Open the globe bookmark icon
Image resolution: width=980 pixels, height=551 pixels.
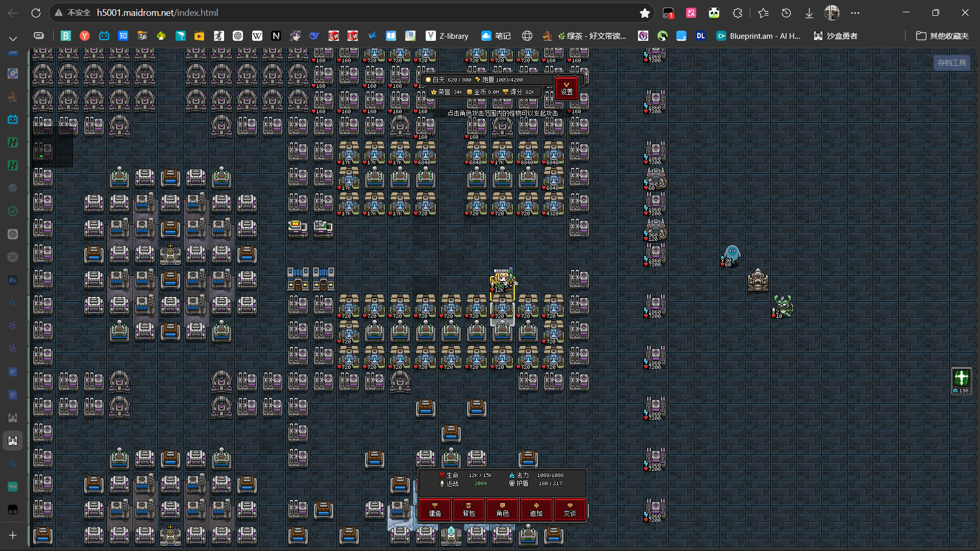click(527, 36)
